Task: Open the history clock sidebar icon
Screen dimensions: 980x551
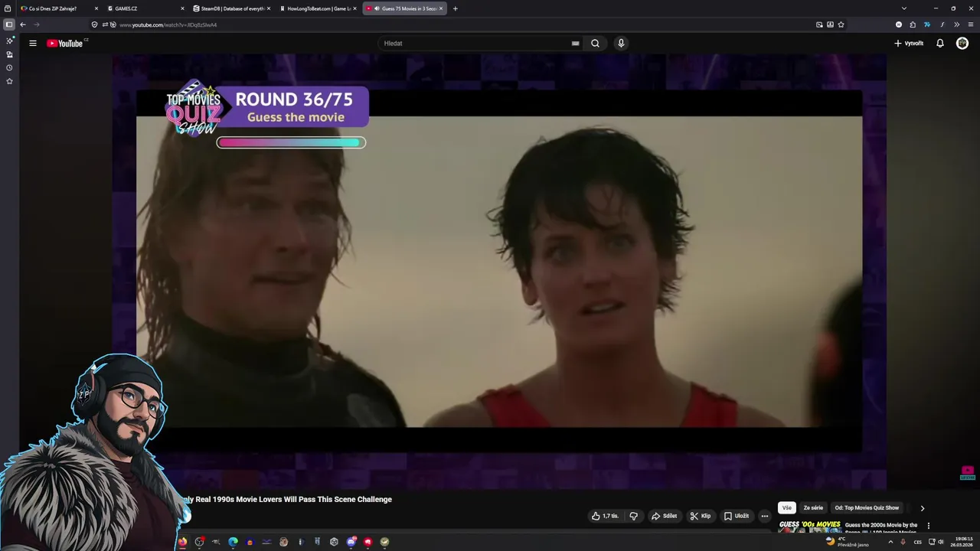Action: pyautogui.click(x=9, y=67)
